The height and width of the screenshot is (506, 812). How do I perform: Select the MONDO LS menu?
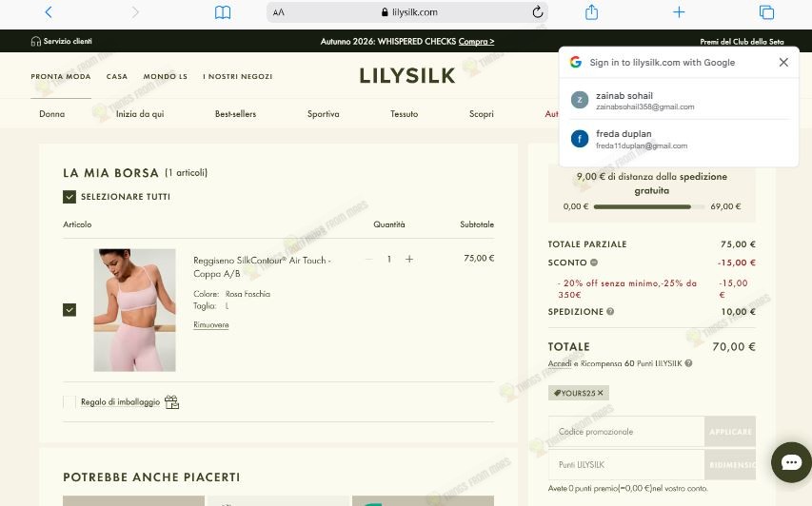coord(166,77)
